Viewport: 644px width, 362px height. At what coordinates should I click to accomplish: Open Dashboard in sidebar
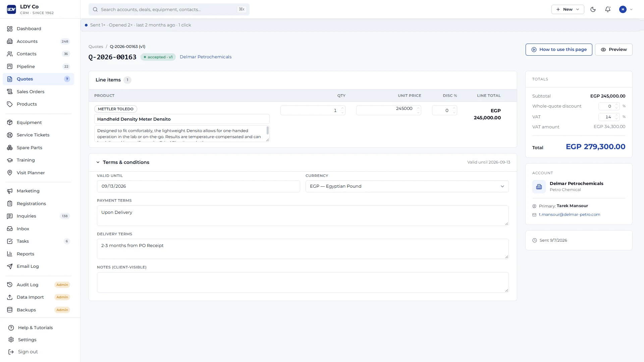(x=39, y=29)
